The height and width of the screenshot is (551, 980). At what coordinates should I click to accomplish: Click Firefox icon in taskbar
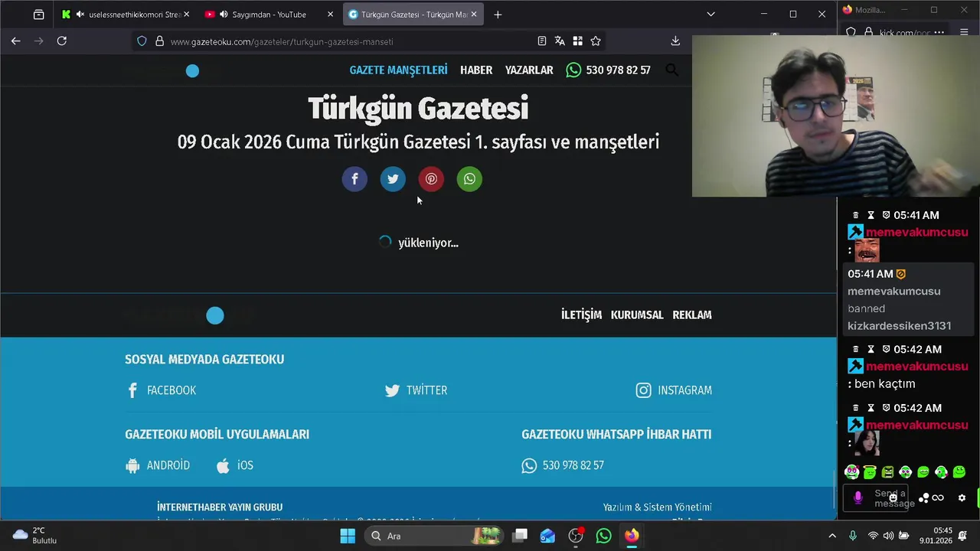pos(632,536)
